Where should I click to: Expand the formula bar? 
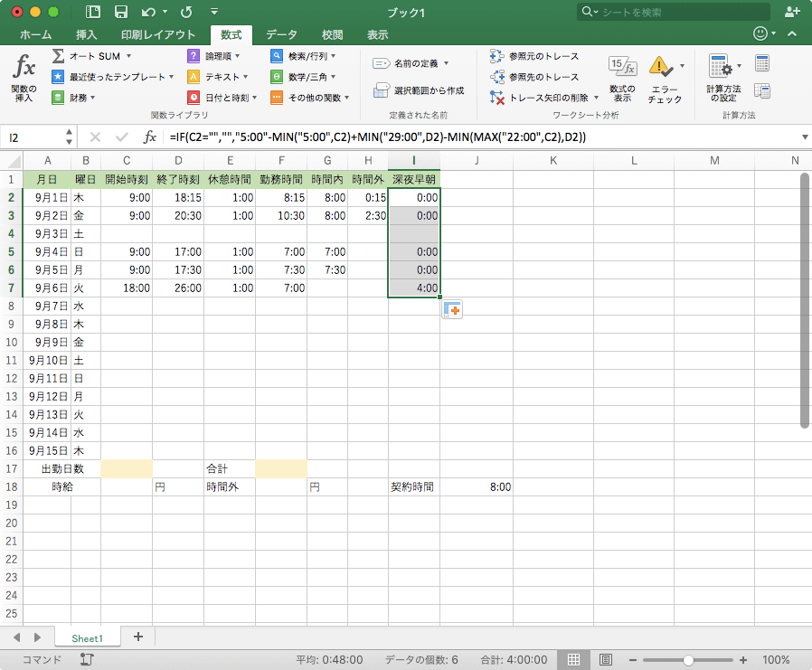[805, 137]
